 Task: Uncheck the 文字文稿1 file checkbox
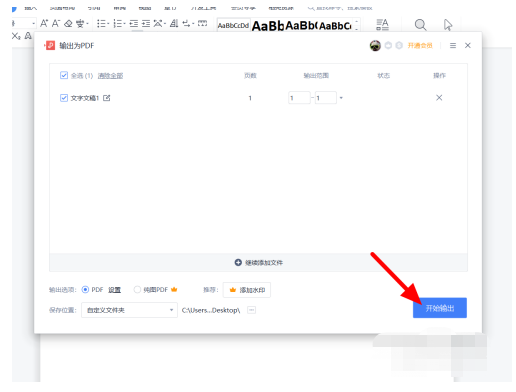coord(64,98)
